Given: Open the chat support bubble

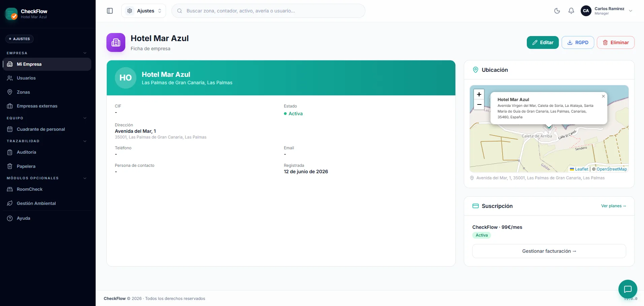Looking at the screenshot, I should point(628,289).
